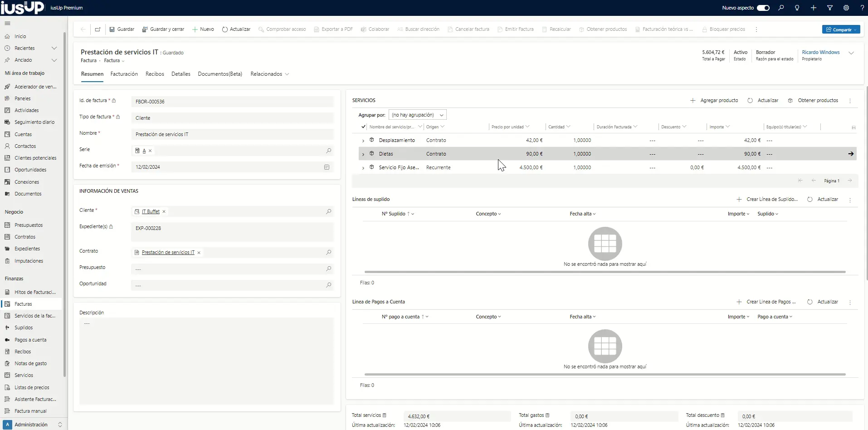Open record in new window icon

pyautogui.click(x=98, y=29)
